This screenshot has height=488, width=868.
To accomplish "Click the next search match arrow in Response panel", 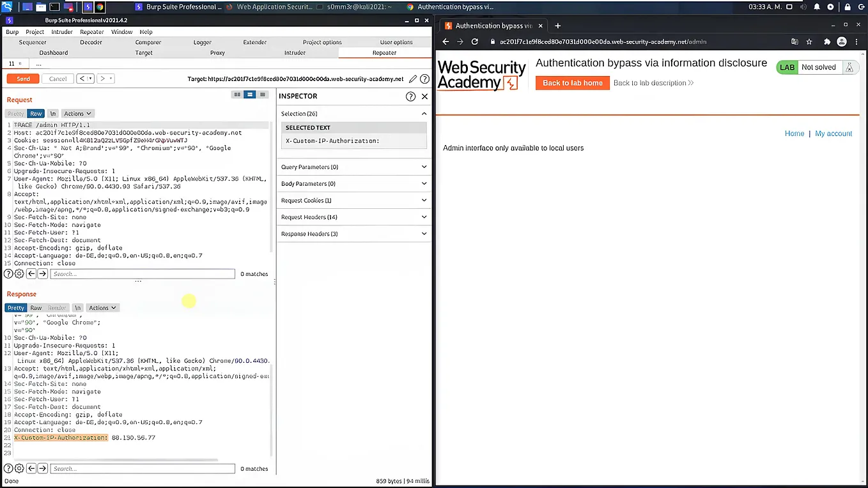I will pyautogui.click(x=43, y=468).
